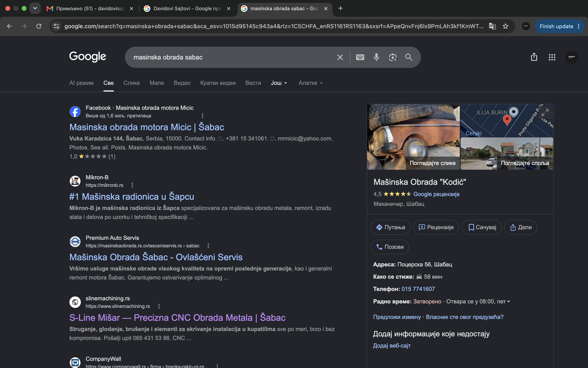The height and width of the screenshot is (368, 588).
Task: Bookmark this page with the star icon
Action: (x=505, y=26)
